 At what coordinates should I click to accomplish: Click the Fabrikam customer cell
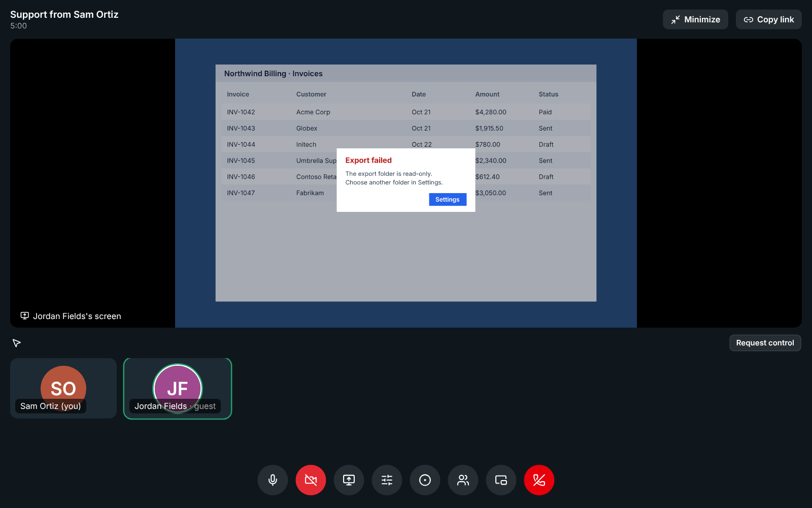(x=310, y=193)
